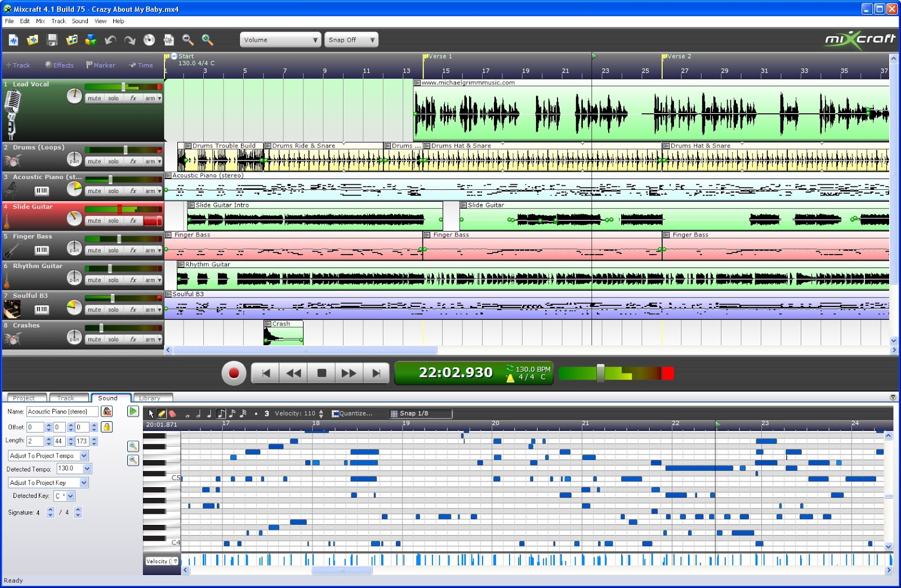Solo the Finger Bass track
This screenshot has width=901, height=588.
113,250
